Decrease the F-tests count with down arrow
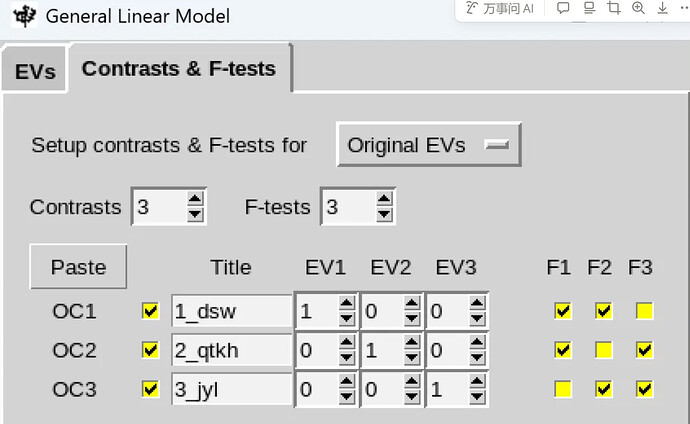The height and width of the screenshot is (424, 690). pyautogui.click(x=385, y=215)
